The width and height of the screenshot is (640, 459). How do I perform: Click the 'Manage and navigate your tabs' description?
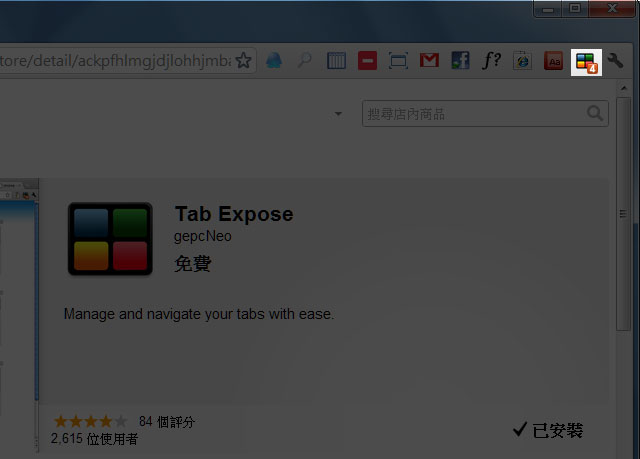pos(199,314)
